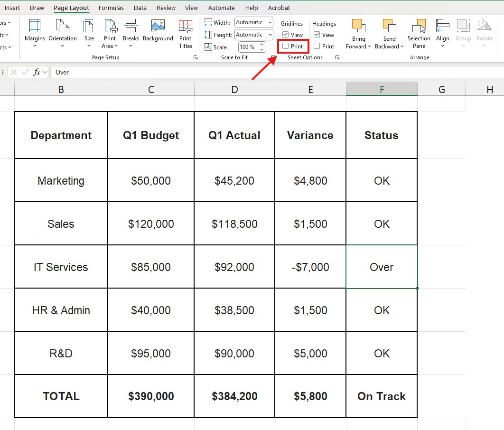Open the Height dropdown

270,34
